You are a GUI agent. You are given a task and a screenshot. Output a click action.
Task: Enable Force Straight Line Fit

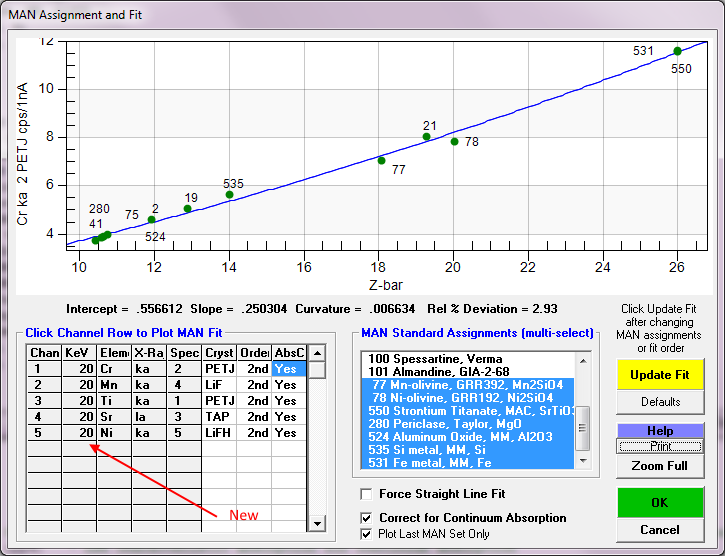click(x=367, y=494)
